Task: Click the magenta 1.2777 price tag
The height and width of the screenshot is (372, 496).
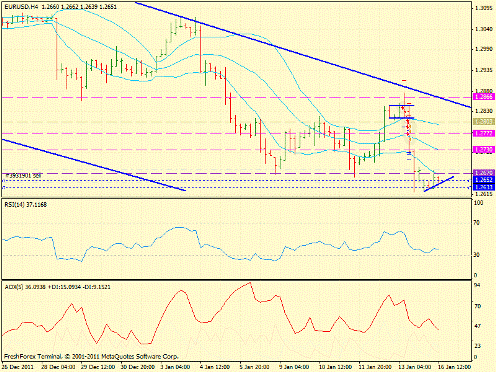Action: tap(484, 133)
